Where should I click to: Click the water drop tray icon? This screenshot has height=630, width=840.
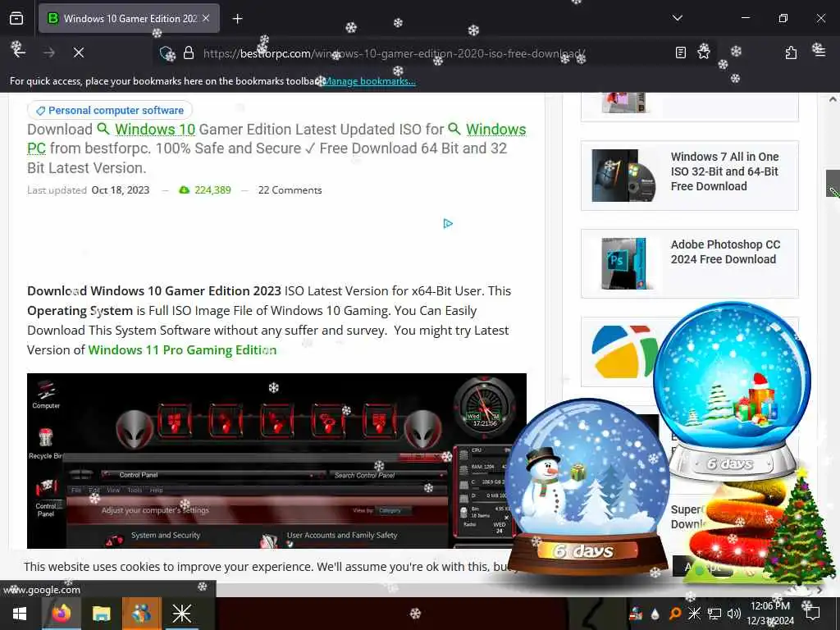pos(655,614)
